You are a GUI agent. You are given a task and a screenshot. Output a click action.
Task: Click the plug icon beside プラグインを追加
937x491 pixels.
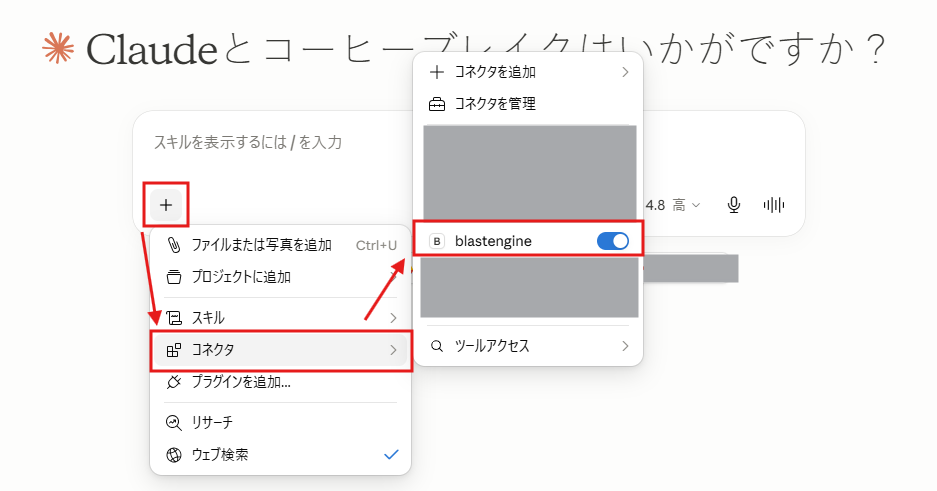click(173, 382)
